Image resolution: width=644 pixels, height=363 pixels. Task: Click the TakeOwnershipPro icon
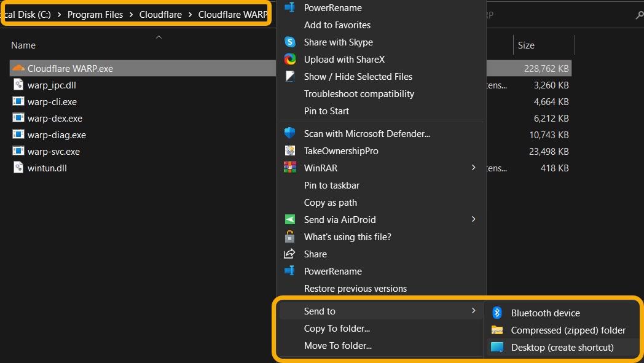[x=289, y=150]
